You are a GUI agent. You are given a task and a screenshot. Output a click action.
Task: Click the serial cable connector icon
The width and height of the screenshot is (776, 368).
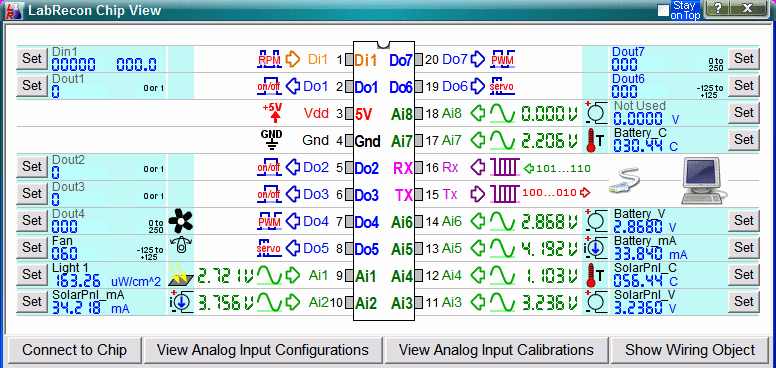click(x=624, y=181)
